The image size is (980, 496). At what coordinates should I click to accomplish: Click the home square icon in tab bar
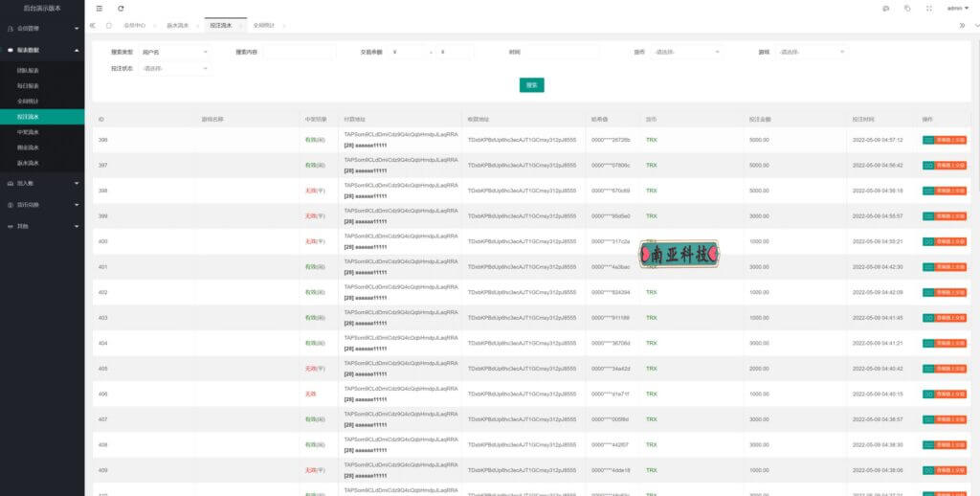click(x=109, y=26)
